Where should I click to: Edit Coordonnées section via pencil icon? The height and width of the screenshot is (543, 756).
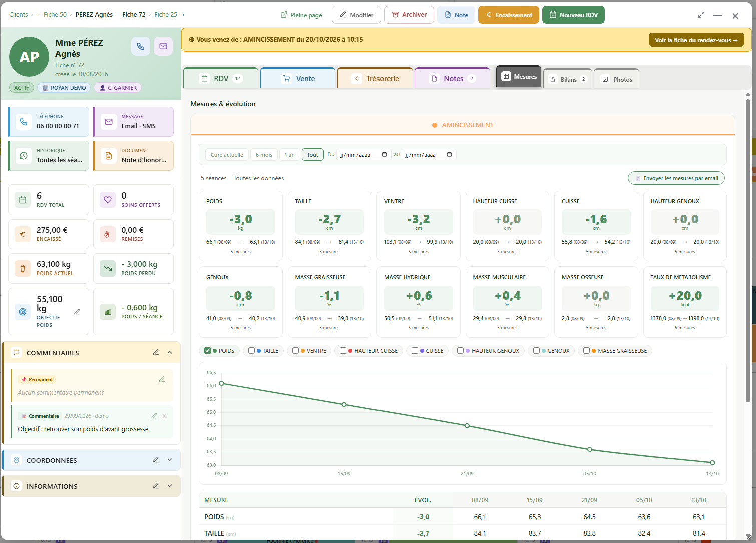click(156, 460)
